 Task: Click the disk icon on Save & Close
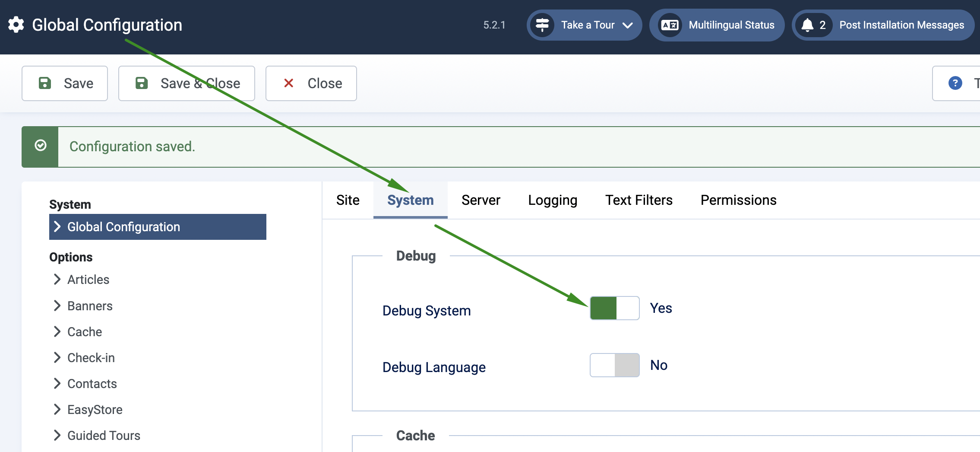142,83
